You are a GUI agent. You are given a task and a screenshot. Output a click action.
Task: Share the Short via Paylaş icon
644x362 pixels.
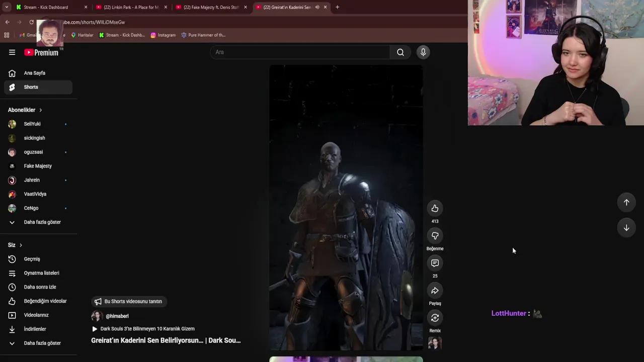coord(435,290)
